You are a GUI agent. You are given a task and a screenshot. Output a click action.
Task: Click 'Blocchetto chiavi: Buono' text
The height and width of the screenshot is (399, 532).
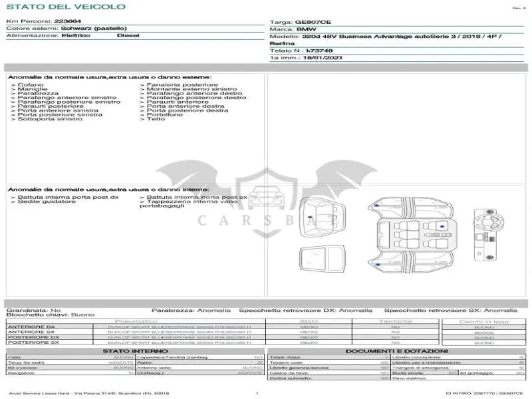[51, 315]
